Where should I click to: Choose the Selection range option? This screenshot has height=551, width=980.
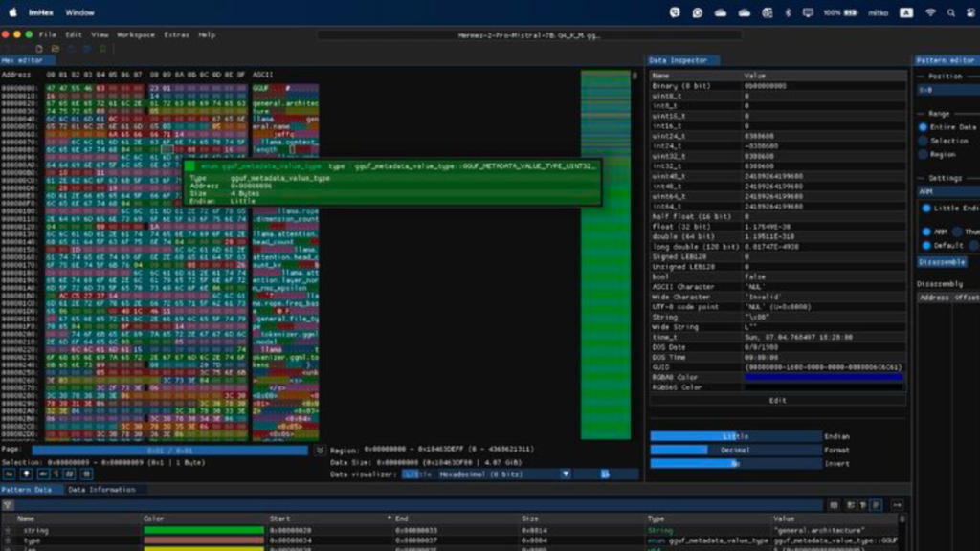(924, 141)
